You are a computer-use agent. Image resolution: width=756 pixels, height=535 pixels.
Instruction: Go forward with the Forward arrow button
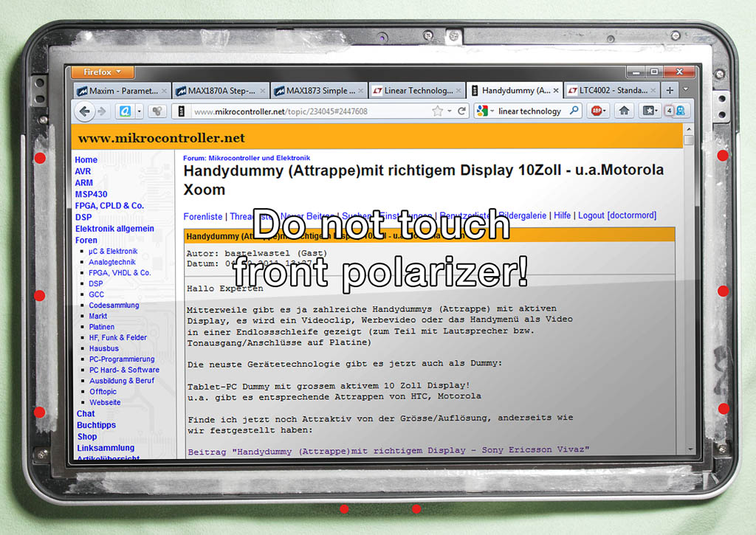click(x=102, y=112)
